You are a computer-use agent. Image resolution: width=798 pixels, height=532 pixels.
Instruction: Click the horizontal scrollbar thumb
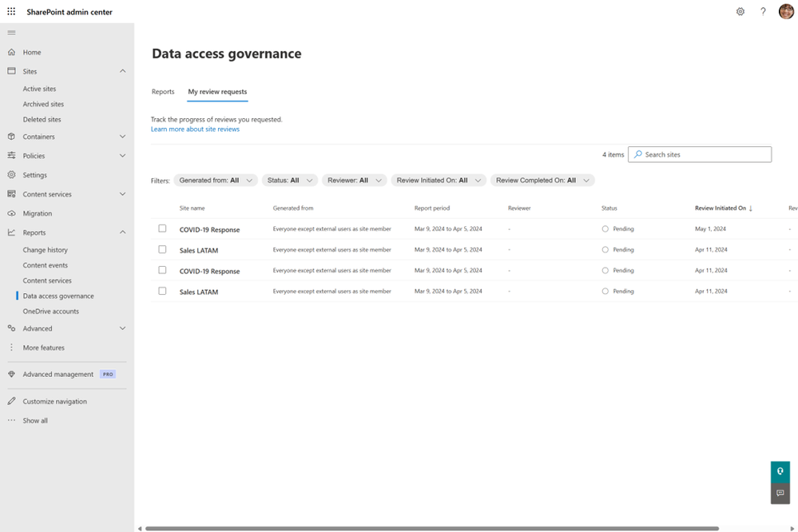(432, 529)
